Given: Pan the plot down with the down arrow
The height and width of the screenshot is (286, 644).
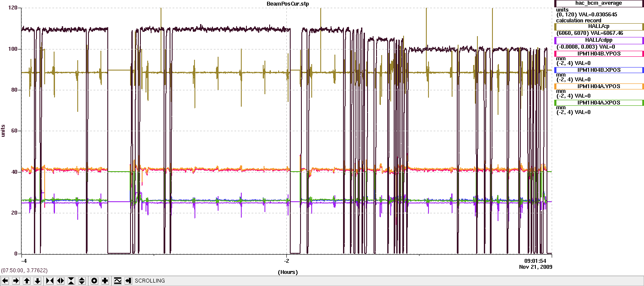Looking at the screenshot, I should pos(37,281).
